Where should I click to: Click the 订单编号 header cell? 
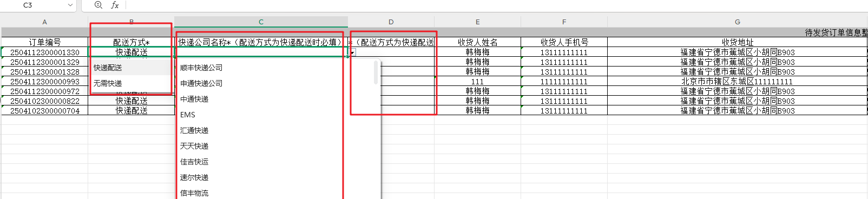[x=44, y=42]
